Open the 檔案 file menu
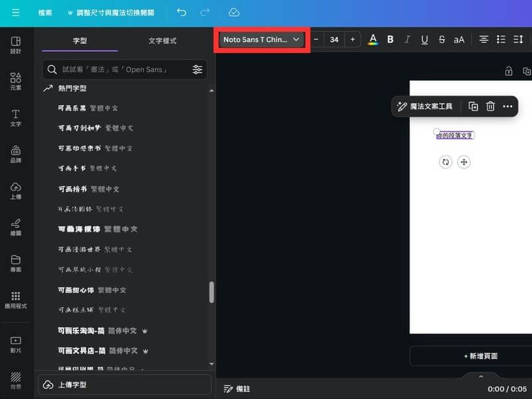Viewport: 532px width, 399px height. pyautogui.click(x=45, y=13)
